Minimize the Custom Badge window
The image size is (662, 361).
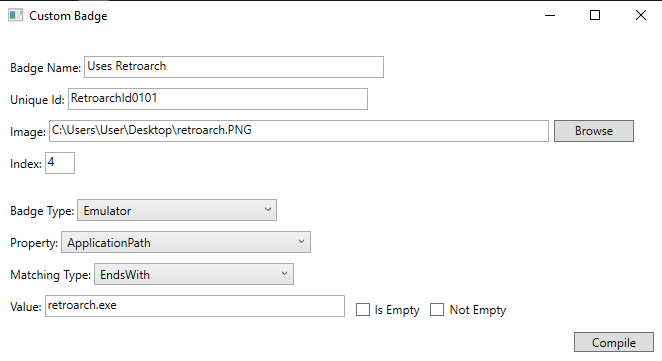click(550, 16)
